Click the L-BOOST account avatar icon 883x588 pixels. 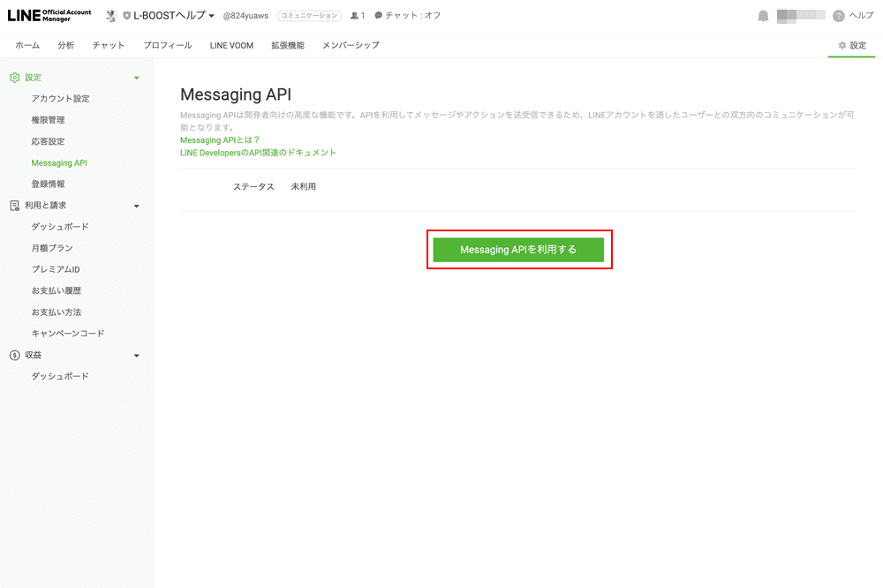111,16
